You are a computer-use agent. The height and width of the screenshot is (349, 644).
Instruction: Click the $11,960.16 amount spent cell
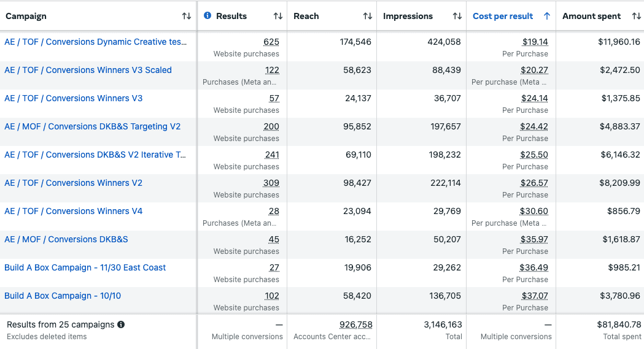[619, 42]
